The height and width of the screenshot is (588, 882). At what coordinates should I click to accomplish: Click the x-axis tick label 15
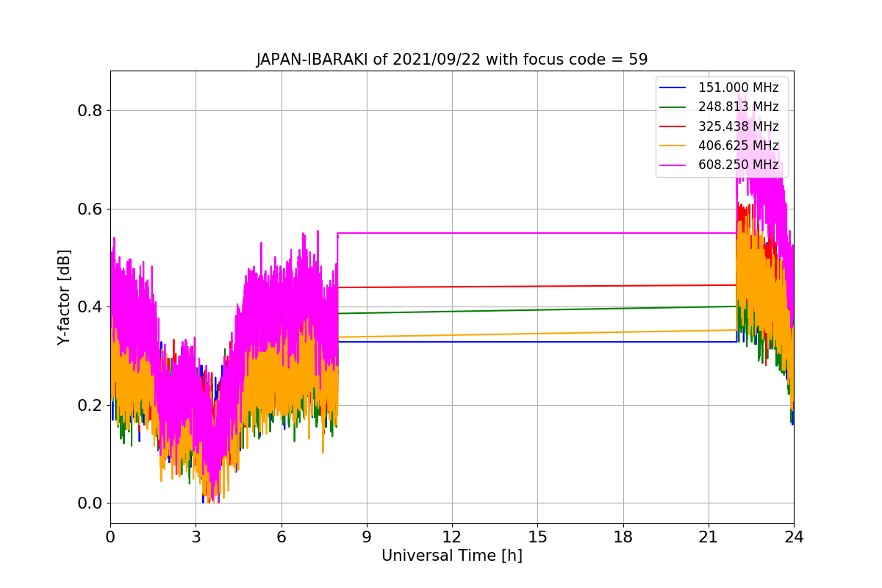point(537,537)
